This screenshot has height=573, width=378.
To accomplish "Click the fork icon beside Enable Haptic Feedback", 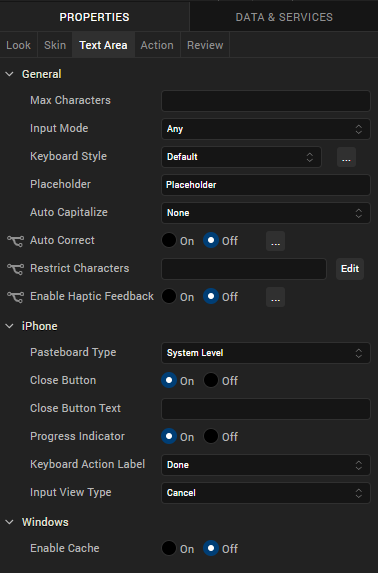I will (15, 297).
